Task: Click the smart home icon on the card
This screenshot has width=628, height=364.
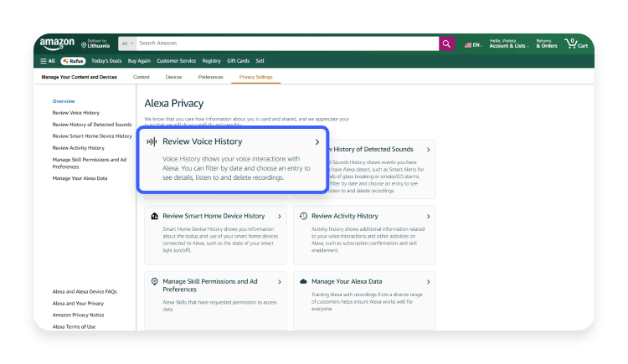Action: coord(155,216)
